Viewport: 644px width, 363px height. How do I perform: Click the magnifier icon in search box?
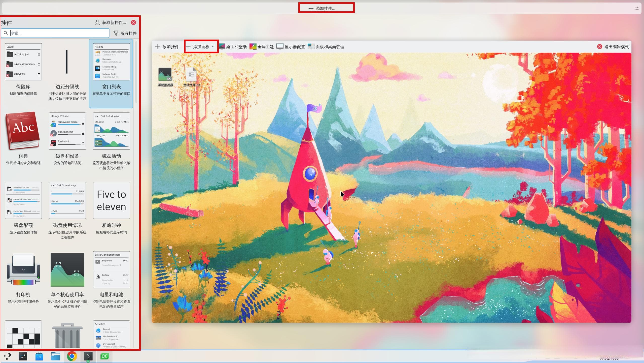(6, 33)
